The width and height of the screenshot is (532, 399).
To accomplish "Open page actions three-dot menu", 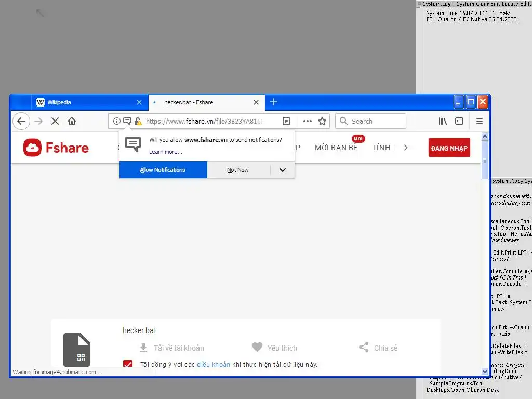I will [308, 121].
